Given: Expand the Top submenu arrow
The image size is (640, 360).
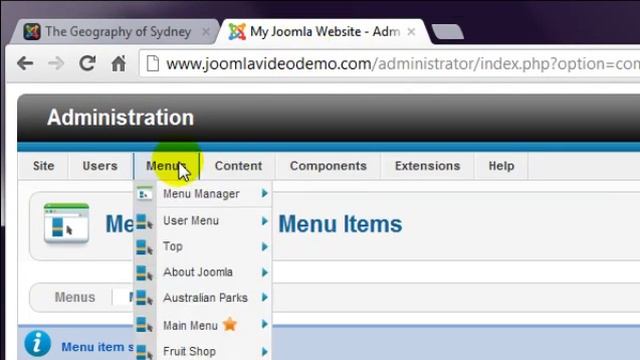Looking at the screenshot, I should tap(264, 247).
